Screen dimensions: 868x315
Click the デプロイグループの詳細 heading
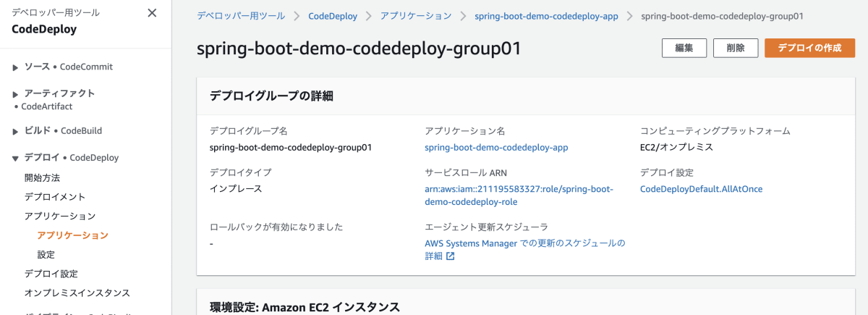(x=271, y=96)
